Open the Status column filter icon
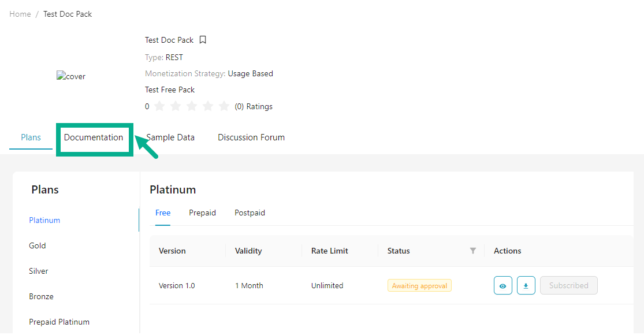The image size is (644, 335). coord(473,251)
